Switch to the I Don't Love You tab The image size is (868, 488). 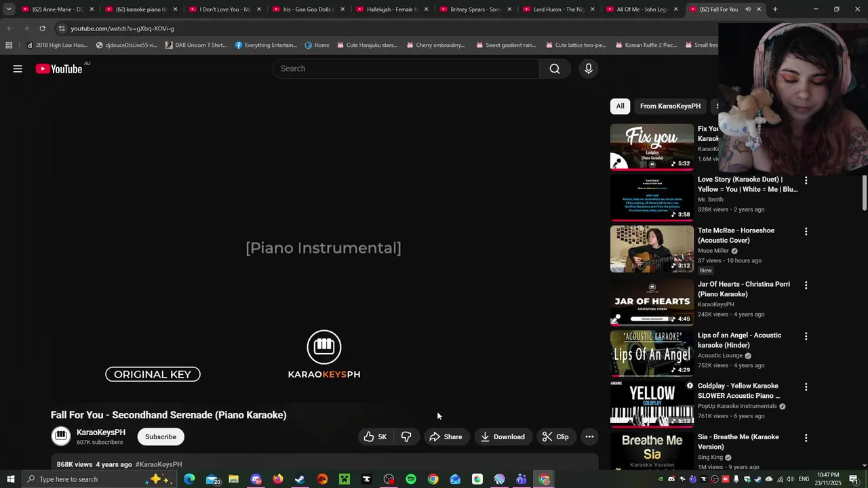tap(225, 9)
